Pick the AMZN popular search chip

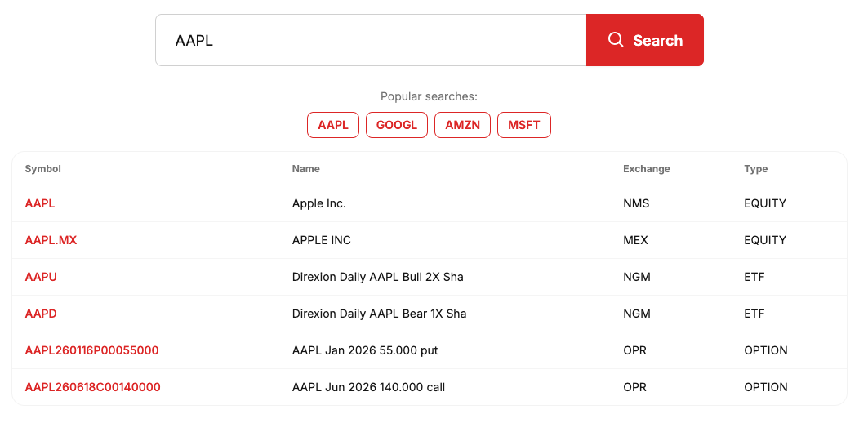coord(462,125)
